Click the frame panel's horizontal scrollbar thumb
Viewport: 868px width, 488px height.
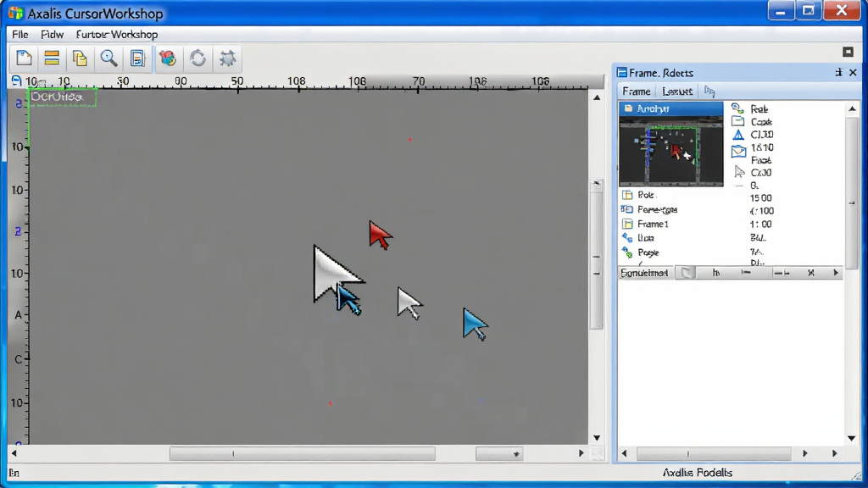click(x=714, y=454)
